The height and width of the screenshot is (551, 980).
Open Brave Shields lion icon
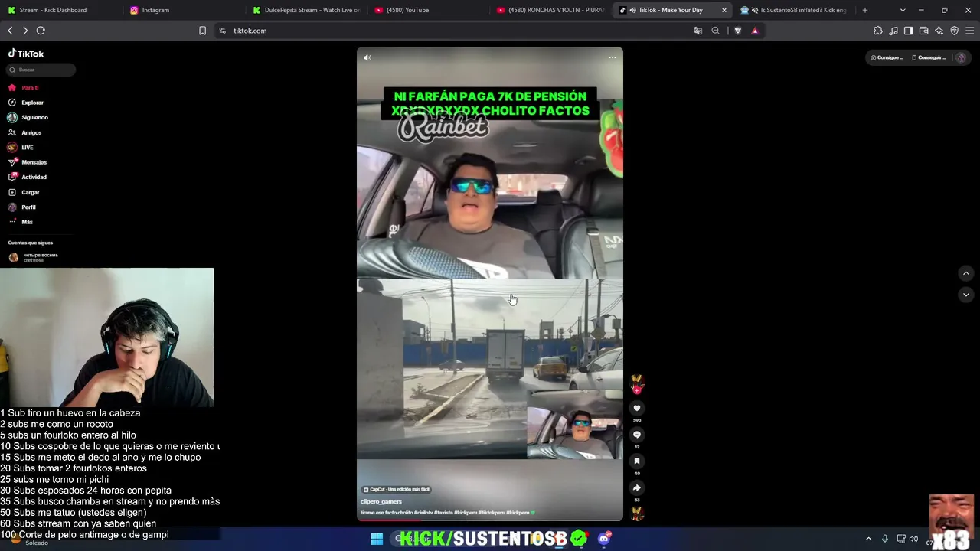point(737,31)
